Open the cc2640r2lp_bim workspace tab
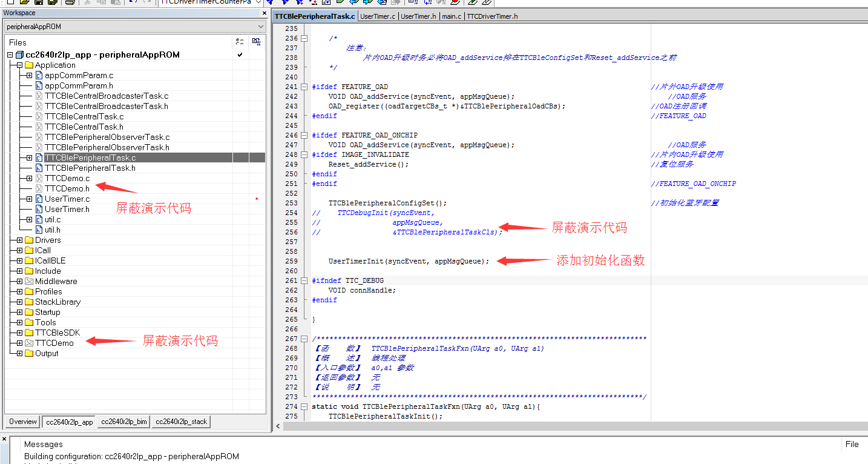This screenshot has height=464, width=868. (x=124, y=422)
